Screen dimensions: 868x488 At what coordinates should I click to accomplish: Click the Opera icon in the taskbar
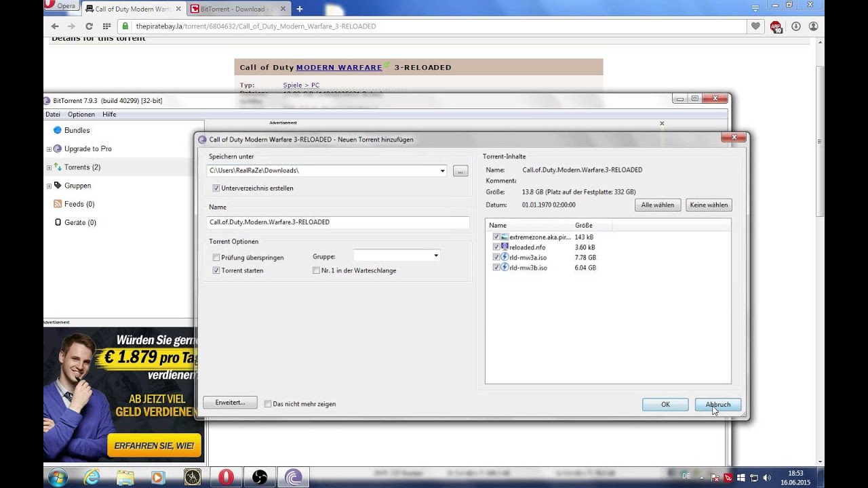(x=226, y=477)
